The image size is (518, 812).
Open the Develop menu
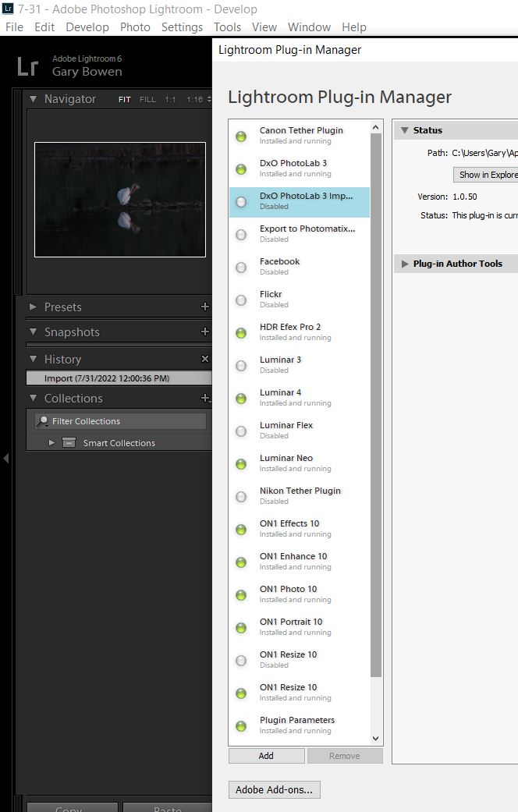click(x=87, y=27)
